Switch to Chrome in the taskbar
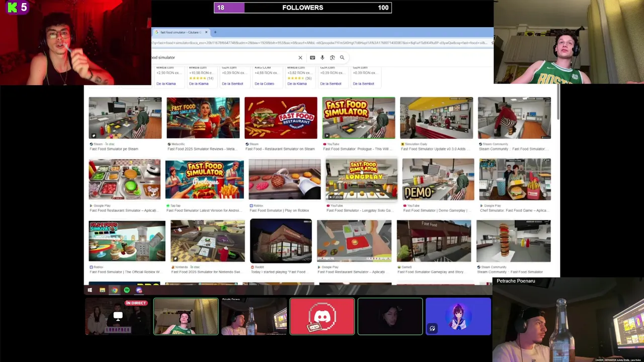 [114, 290]
